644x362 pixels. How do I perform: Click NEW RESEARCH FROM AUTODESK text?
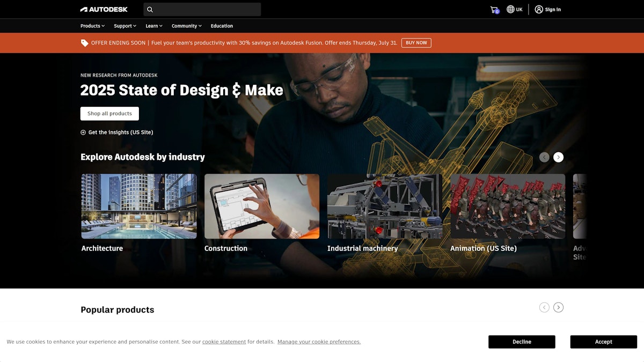[x=119, y=76]
